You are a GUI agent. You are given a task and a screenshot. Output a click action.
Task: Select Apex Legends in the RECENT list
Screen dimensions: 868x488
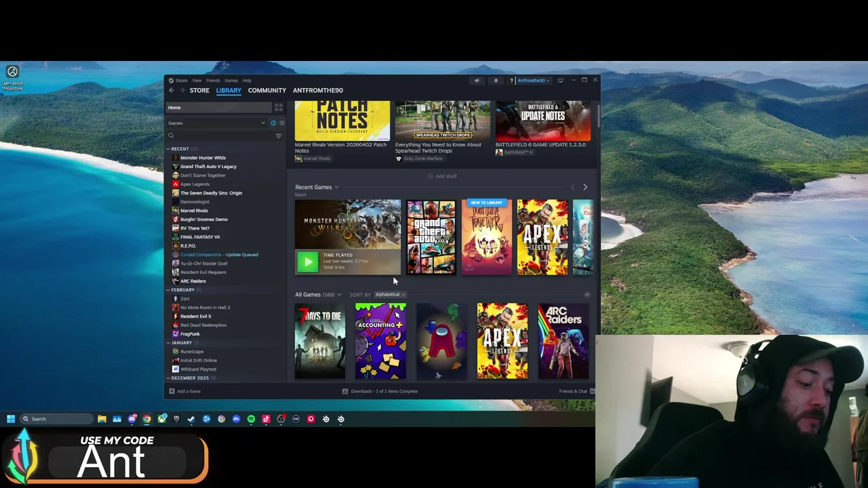pyautogui.click(x=195, y=184)
